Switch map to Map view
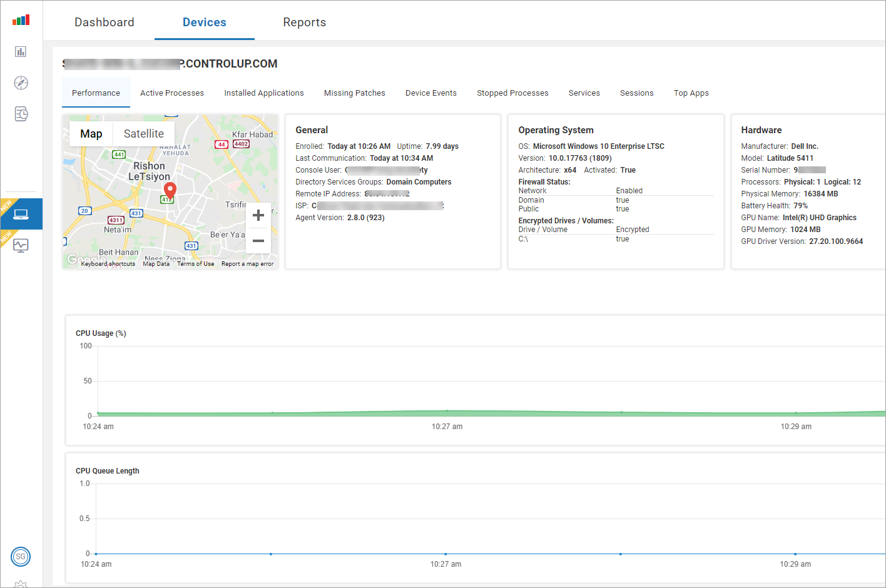 [x=91, y=134]
